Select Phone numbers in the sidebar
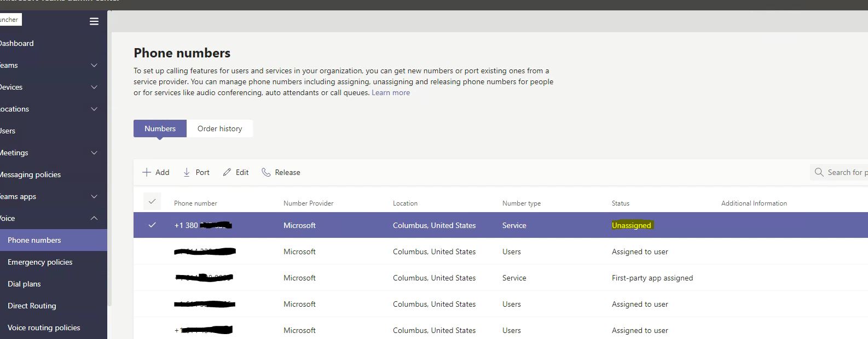 coord(54,240)
